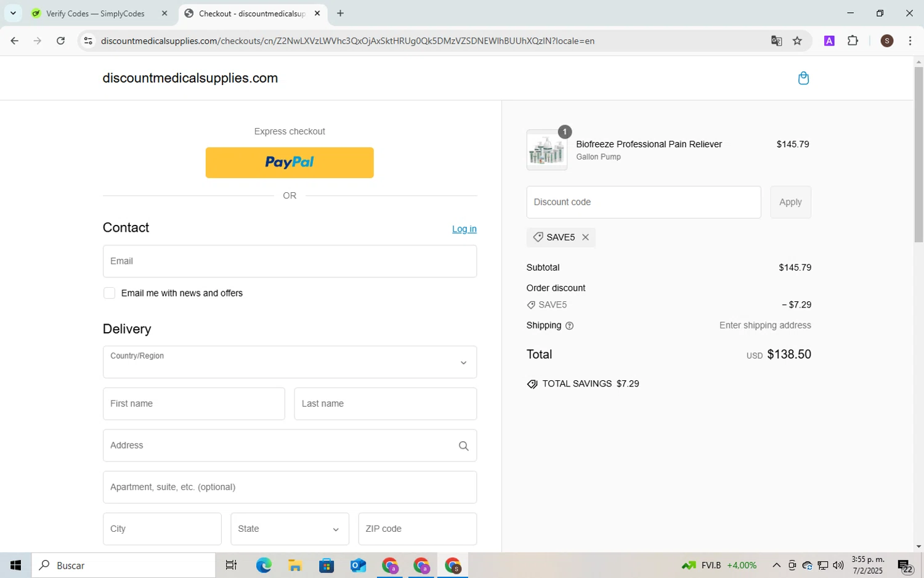Viewport: 924px width, 578px height.
Task: Click the Apartment, suite field
Action: click(x=290, y=487)
